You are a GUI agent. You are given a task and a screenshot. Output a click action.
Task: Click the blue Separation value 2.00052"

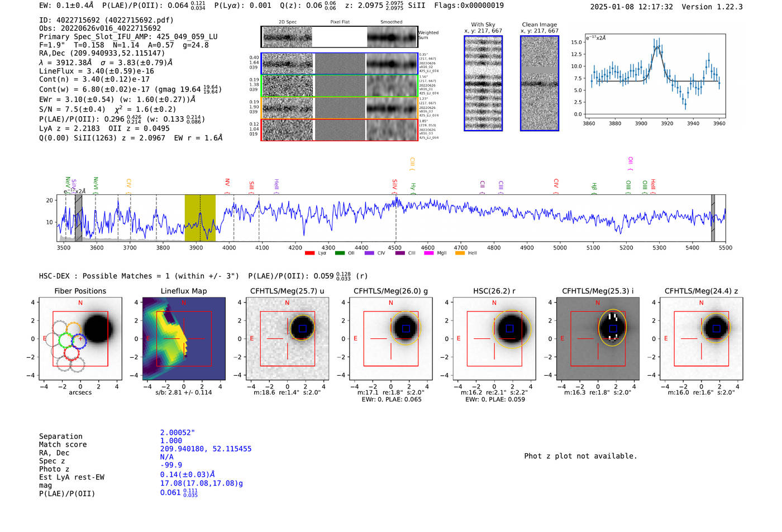click(x=178, y=433)
